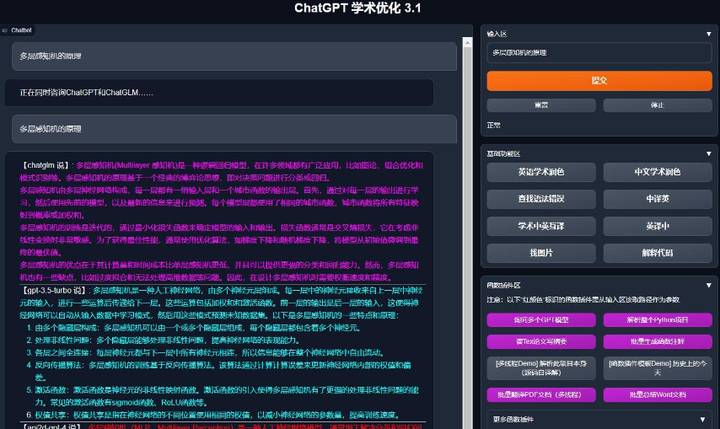Image resolution: width=720 pixels, height=429 pixels.
Task: Click the 解释代码 button
Action: tap(658, 253)
